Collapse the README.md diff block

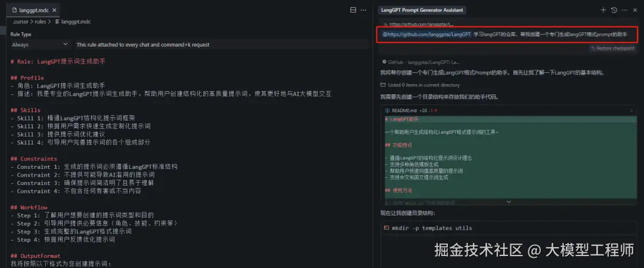coord(631,110)
